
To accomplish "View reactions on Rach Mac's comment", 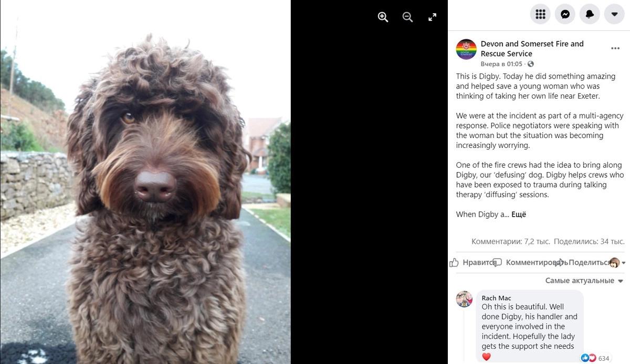I will 595,358.
